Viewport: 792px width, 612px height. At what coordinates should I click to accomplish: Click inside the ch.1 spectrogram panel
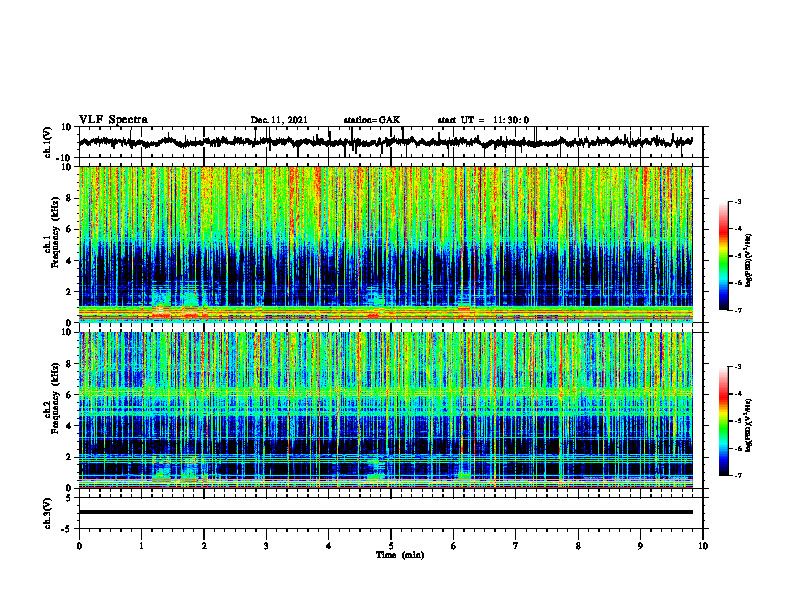386,244
